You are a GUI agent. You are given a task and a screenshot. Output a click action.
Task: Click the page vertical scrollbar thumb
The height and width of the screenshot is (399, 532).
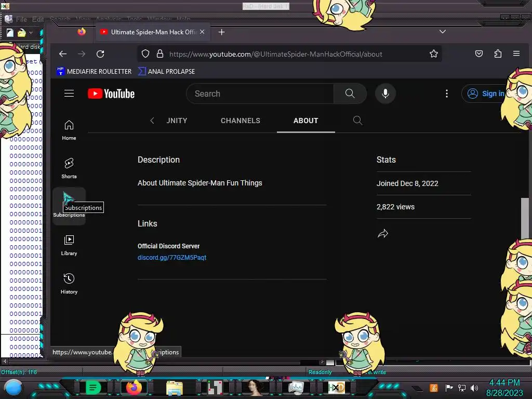(x=525, y=218)
